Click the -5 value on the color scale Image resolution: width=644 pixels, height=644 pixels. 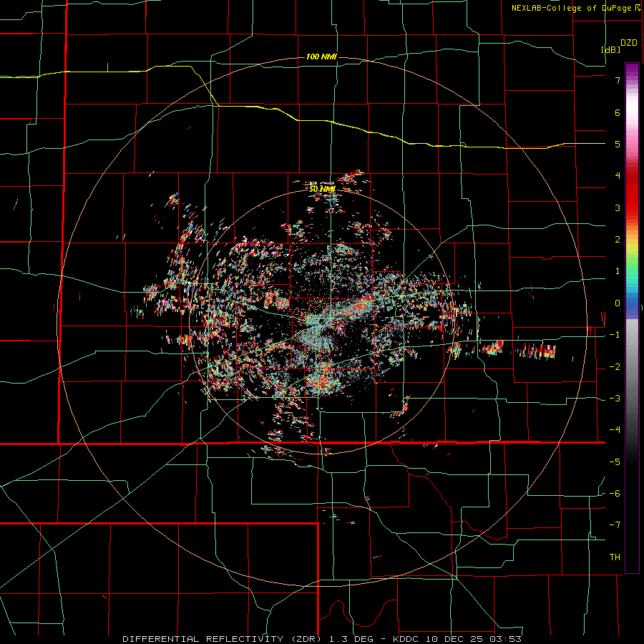[x=615, y=462]
